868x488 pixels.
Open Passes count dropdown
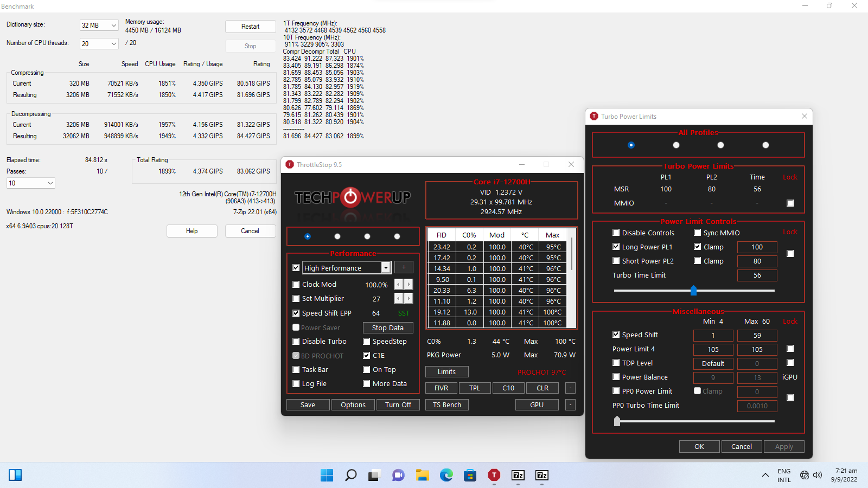click(31, 183)
